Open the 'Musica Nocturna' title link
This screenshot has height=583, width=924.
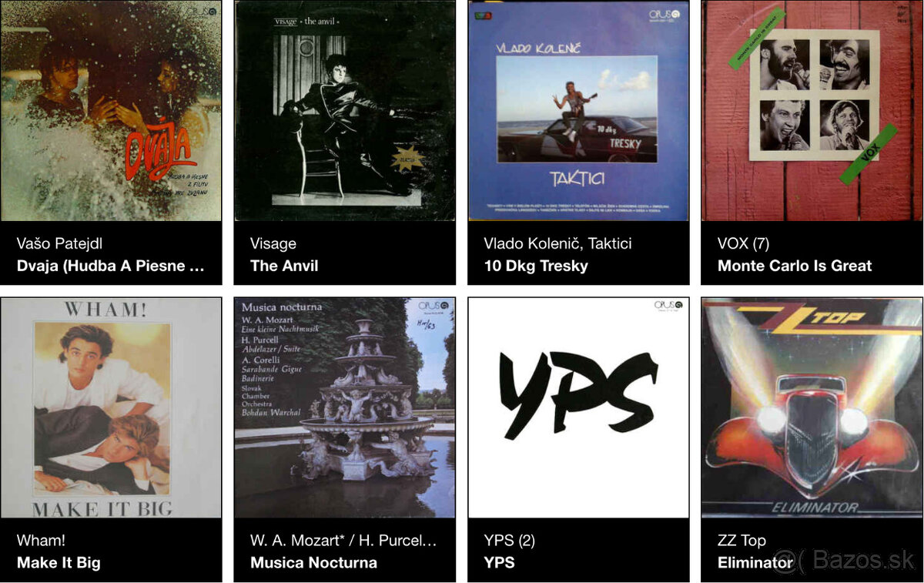point(313,563)
